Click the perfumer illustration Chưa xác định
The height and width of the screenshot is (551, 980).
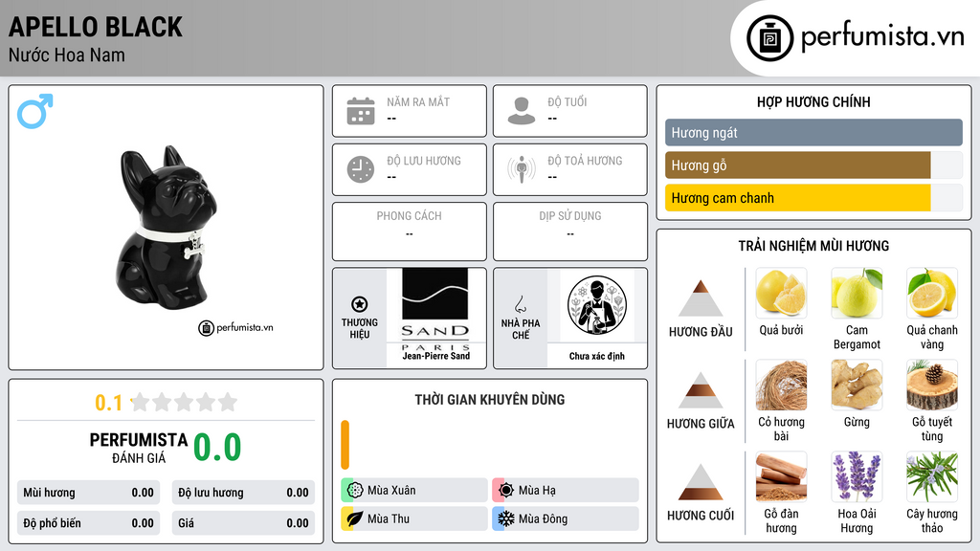(597, 305)
